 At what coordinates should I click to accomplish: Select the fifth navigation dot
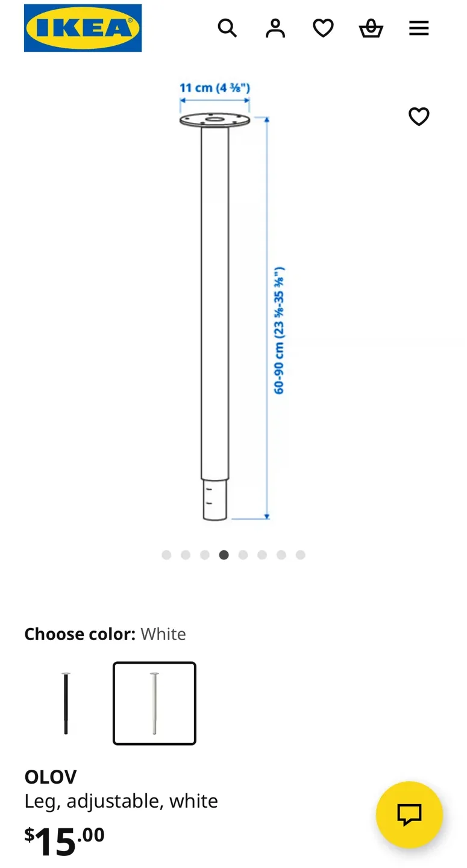click(x=243, y=555)
